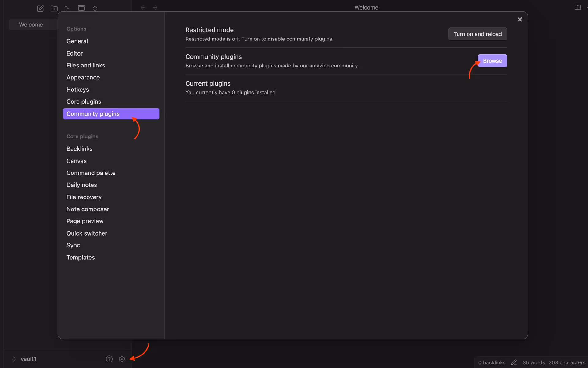Viewport: 588px width, 368px height.
Task: Create a new folder in the sidebar
Action: pyautogui.click(x=54, y=8)
